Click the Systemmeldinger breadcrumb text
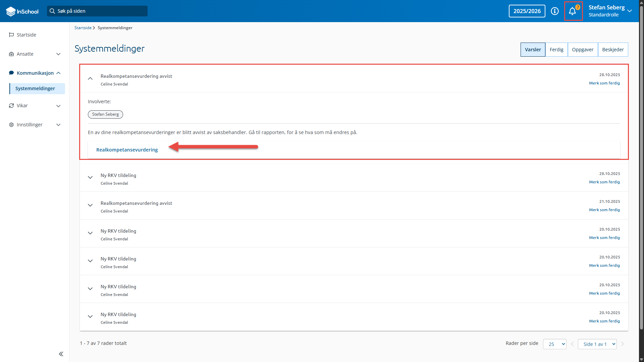 coord(115,28)
